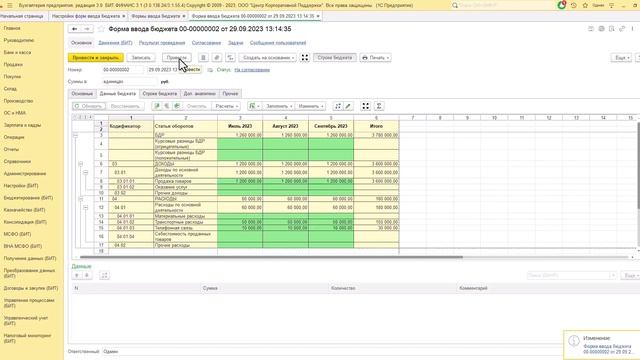Select the green Июль 2023 cell for Продажа товаров

pos(240,181)
